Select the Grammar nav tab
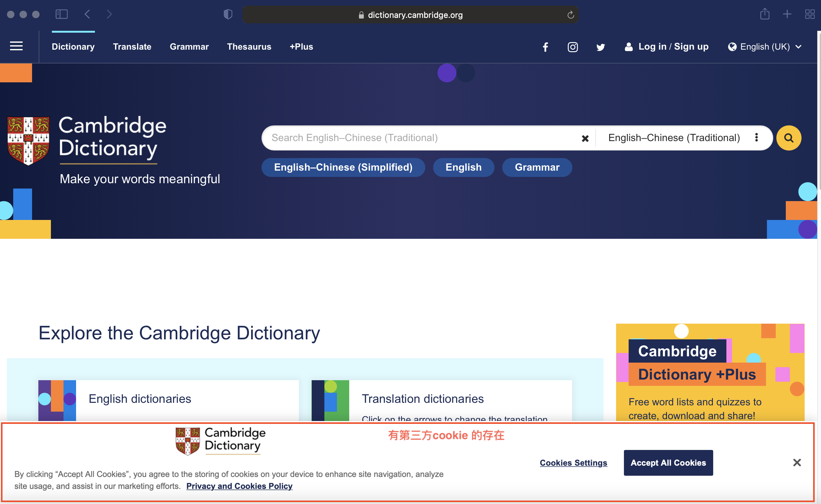The width and height of the screenshot is (821, 504). [189, 47]
